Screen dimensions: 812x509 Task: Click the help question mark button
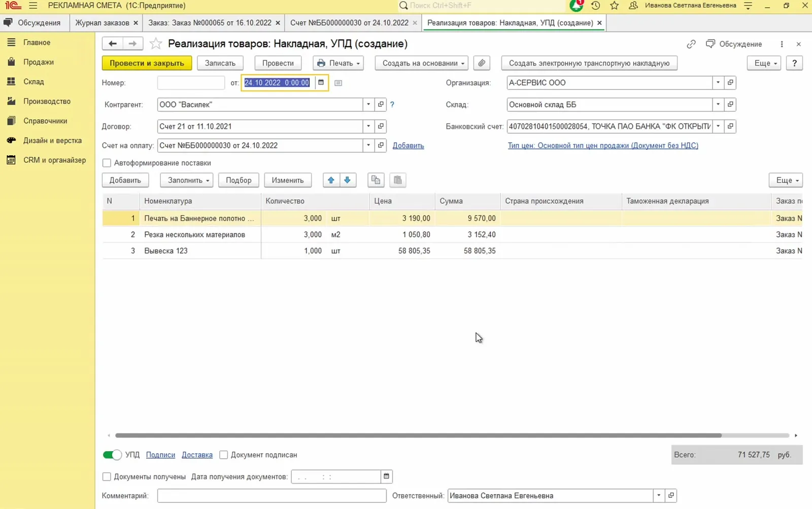[794, 63]
